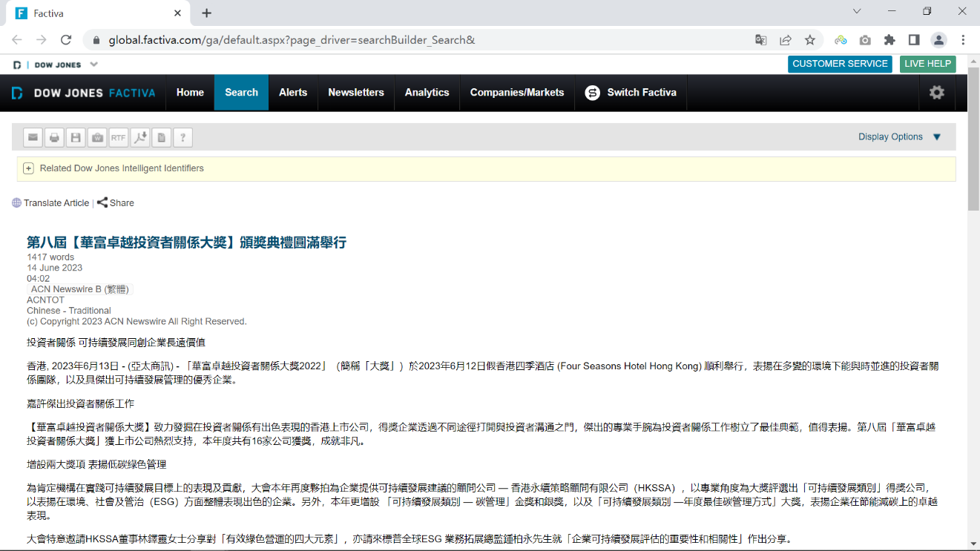Image resolution: width=980 pixels, height=551 pixels.
Task: Export the article as RTF
Action: (119, 137)
